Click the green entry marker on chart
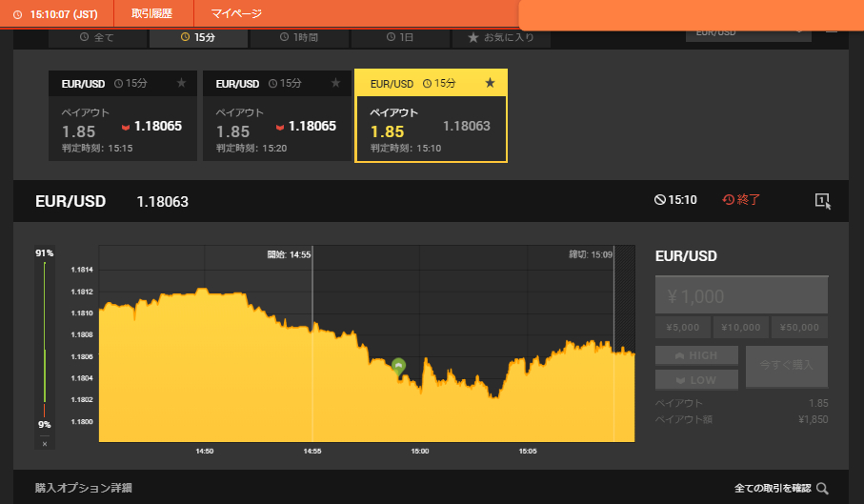The width and height of the screenshot is (864, 504). pyautogui.click(x=398, y=366)
